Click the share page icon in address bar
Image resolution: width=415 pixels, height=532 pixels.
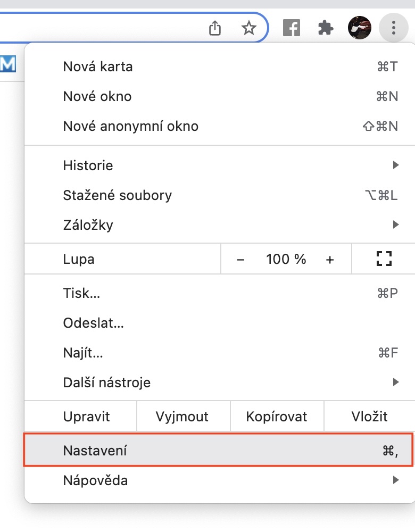pos(214,28)
